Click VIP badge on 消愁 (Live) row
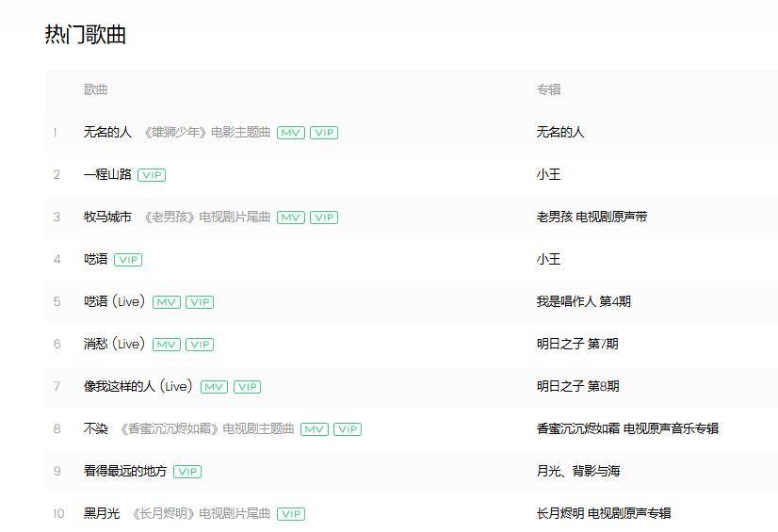 [x=200, y=345]
